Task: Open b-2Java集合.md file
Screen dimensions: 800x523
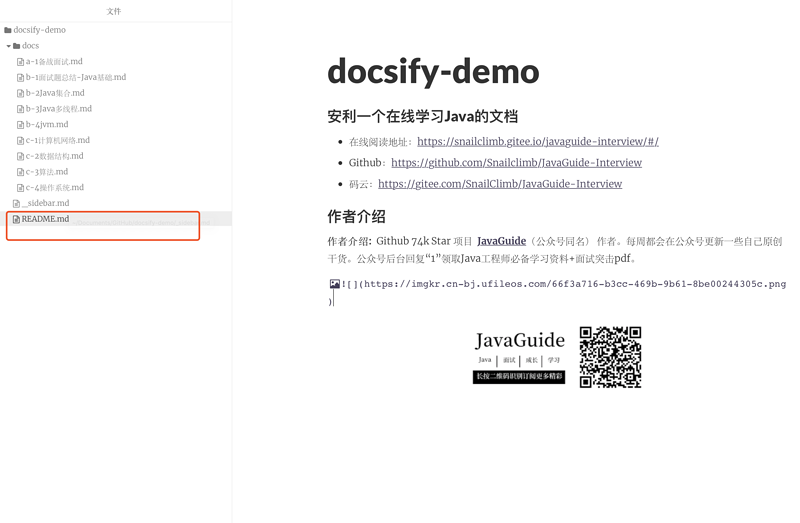Action: coord(55,93)
